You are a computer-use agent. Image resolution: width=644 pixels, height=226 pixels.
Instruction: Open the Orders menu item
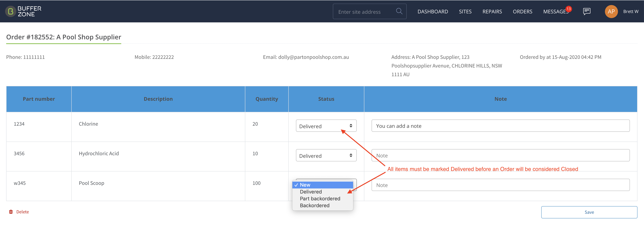point(522,12)
